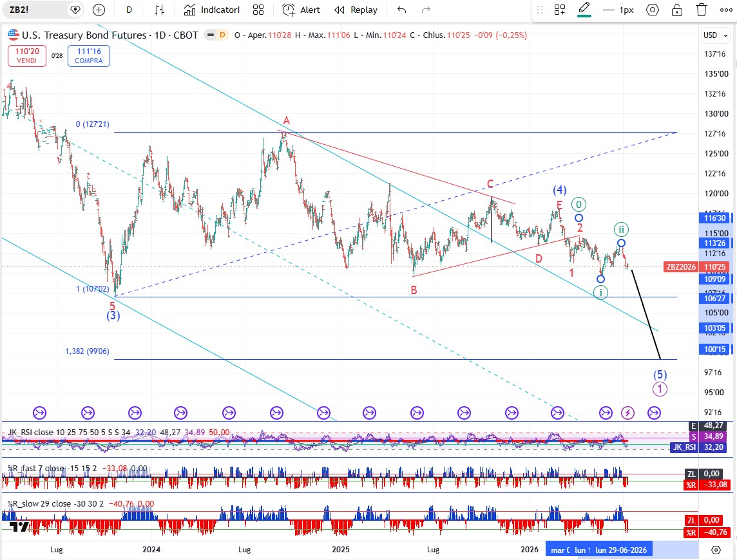Redo the chart action
The width and height of the screenshot is (737, 560).
[426, 10]
